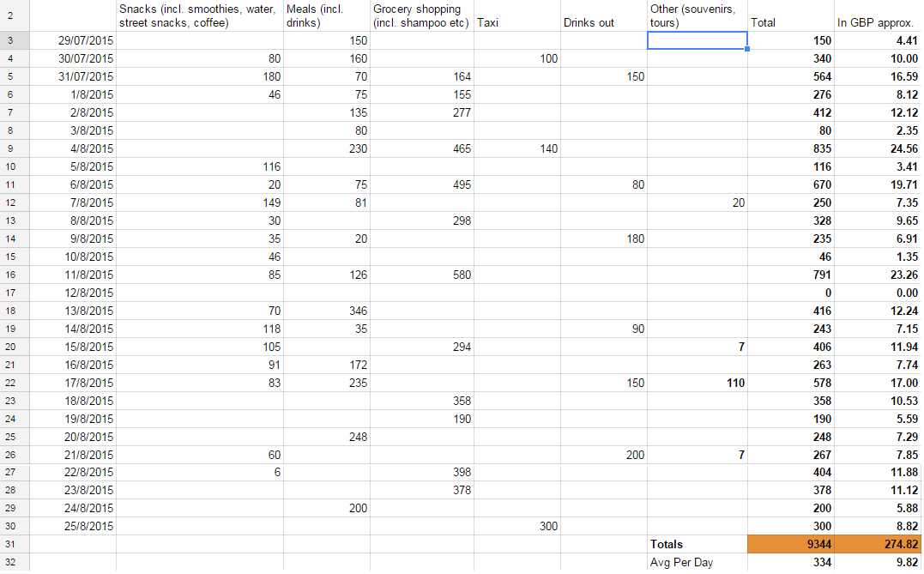The width and height of the screenshot is (924, 574).
Task: Click the taxi value 300
Action: point(516,526)
